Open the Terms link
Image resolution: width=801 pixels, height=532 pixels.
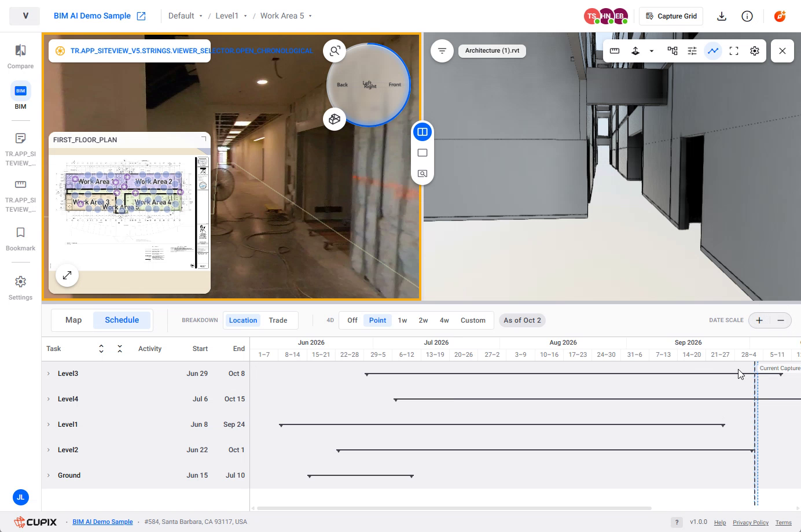click(784, 522)
